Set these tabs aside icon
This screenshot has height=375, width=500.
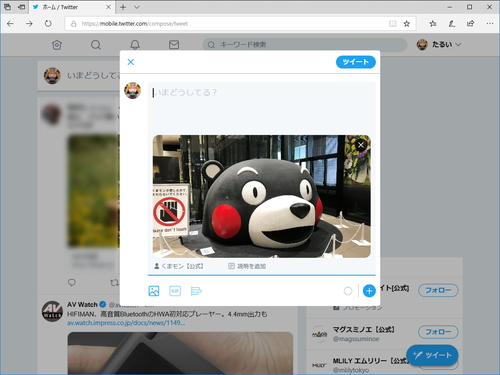(x=21, y=7)
